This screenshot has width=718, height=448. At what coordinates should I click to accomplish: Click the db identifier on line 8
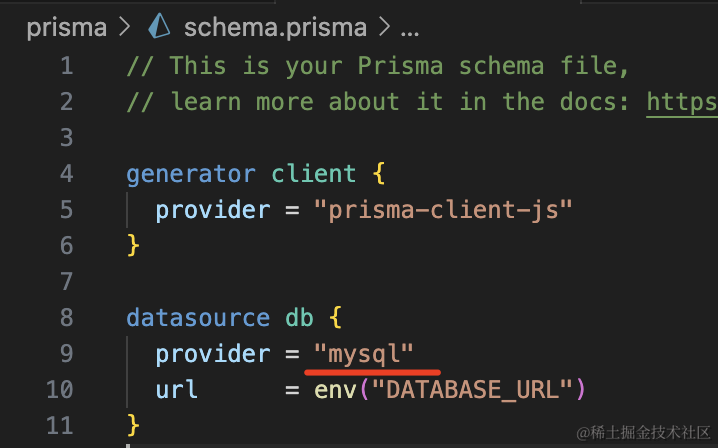pyautogui.click(x=299, y=318)
